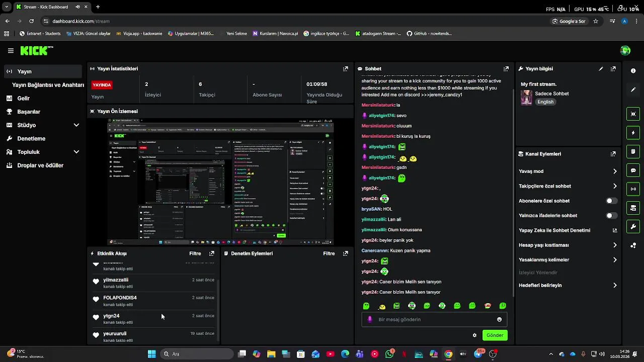Click the ytgn24 follow entry in the activity feed
644x362 pixels.
(153, 319)
